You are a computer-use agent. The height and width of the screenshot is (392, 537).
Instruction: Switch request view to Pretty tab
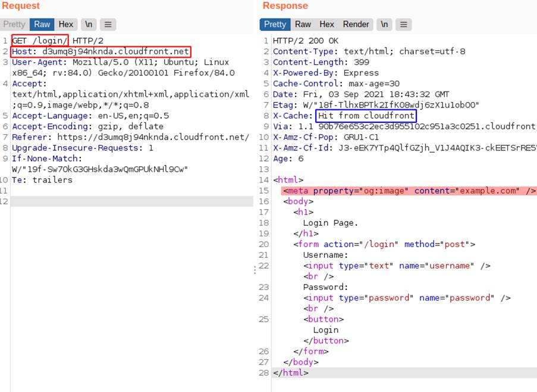coord(14,24)
